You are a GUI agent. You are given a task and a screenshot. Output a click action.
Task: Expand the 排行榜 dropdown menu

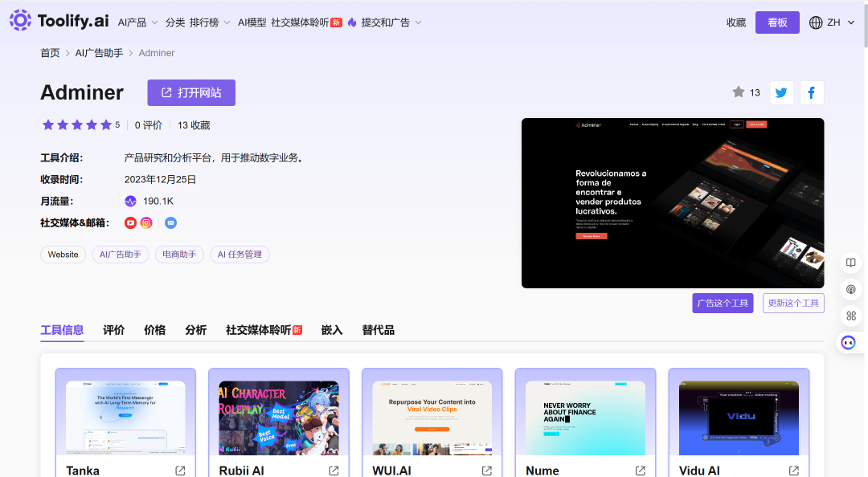coord(210,22)
